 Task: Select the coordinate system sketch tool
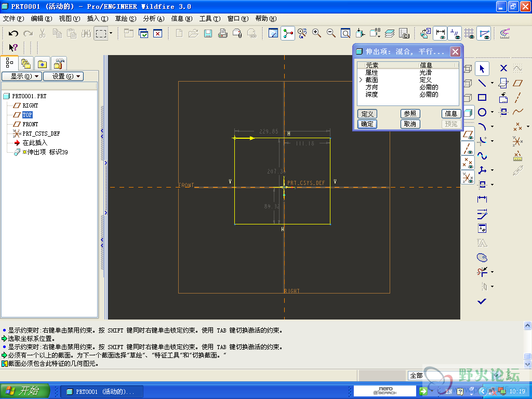point(482,170)
